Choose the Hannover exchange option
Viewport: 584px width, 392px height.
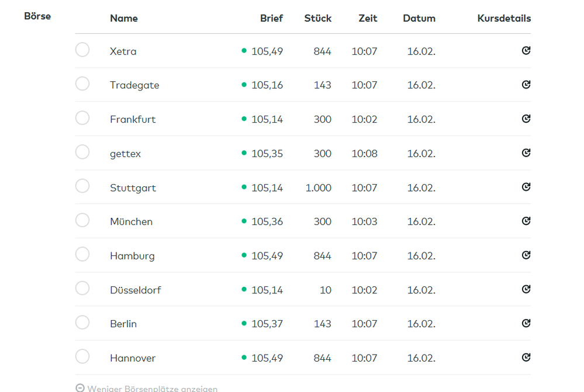coord(82,356)
